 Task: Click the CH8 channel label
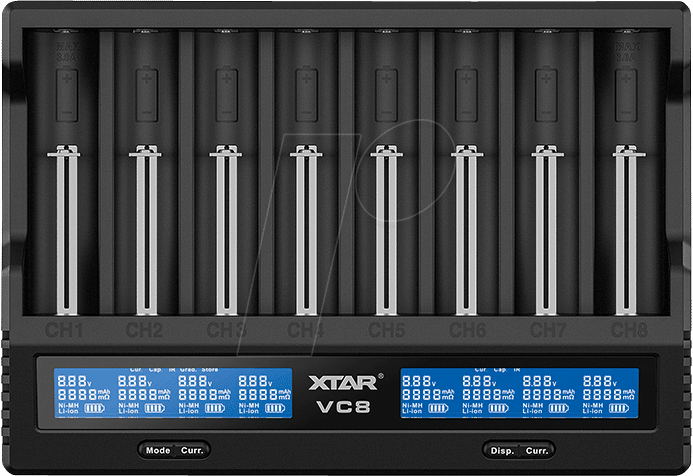click(x=629, y=330)
